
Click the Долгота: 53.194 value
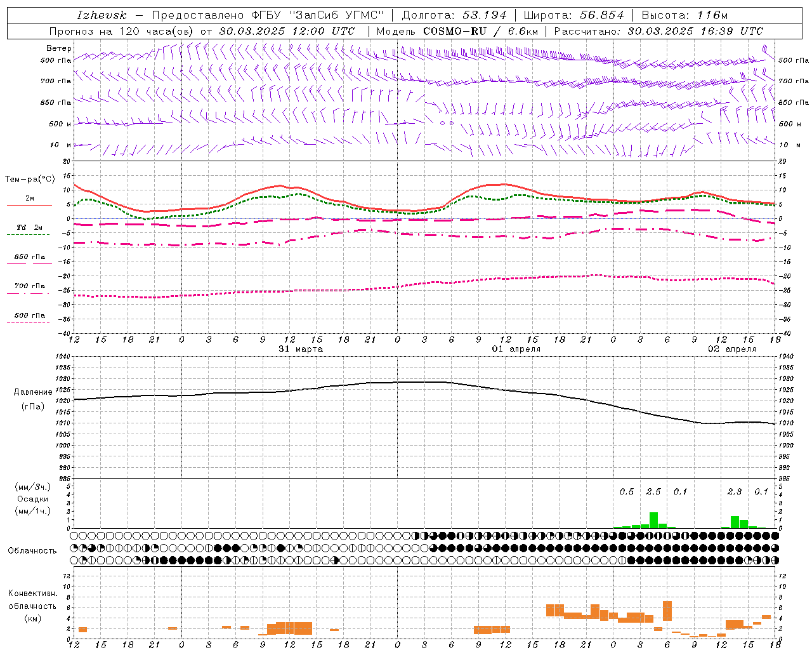point(454,15)
